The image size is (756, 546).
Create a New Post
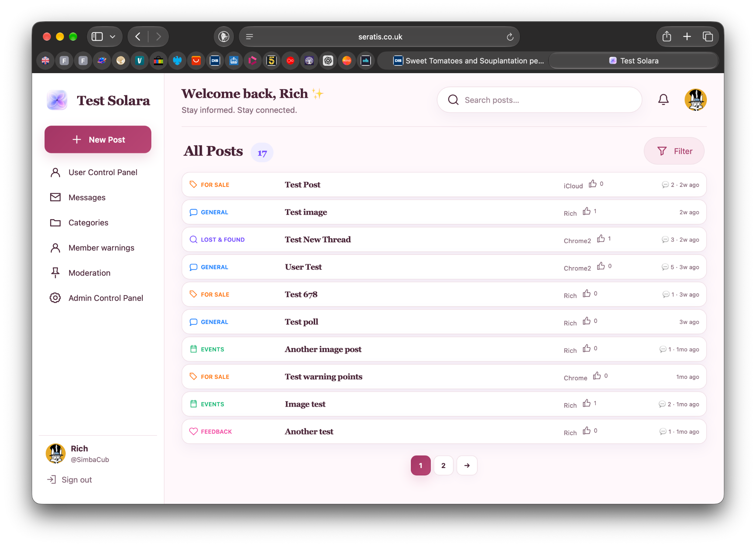[x=98, y=140]
